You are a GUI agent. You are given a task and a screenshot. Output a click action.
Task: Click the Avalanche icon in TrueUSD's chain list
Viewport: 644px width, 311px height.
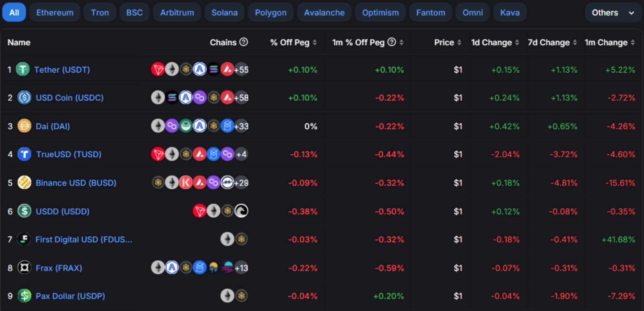click(x=200, y=154)
